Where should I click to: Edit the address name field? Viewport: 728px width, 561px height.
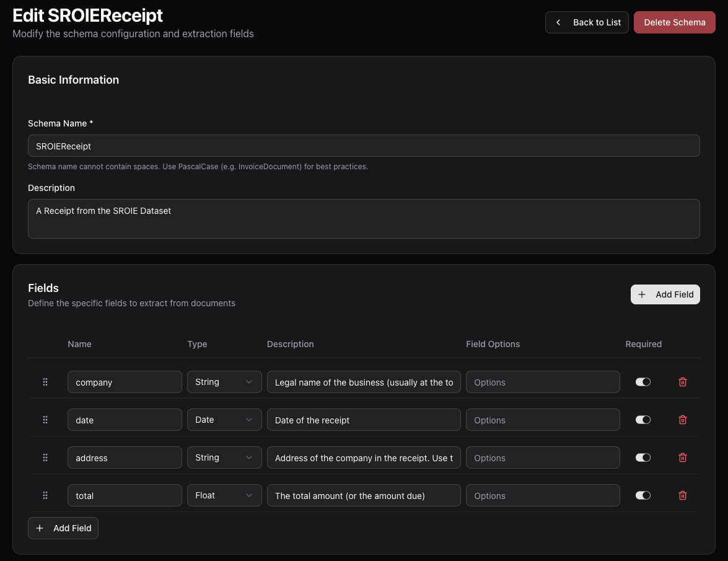(x=125, y=457)
